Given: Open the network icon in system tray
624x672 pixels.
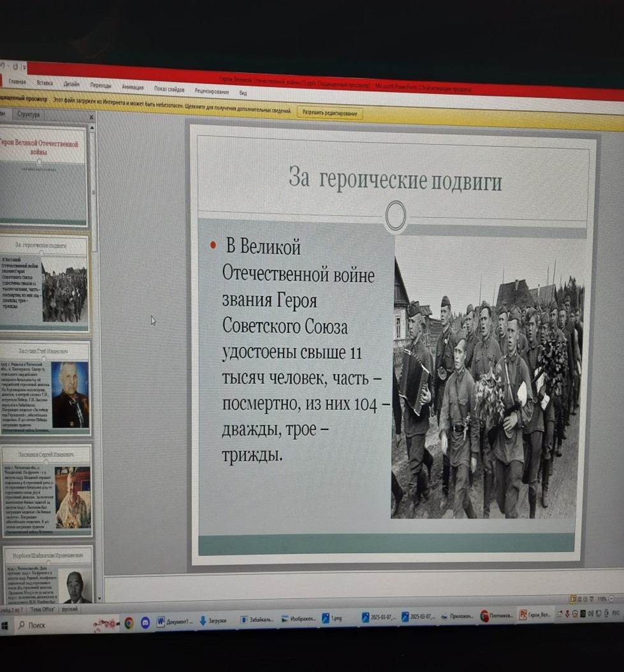Looking at the screenshot, I should click(x=599, y=613).
